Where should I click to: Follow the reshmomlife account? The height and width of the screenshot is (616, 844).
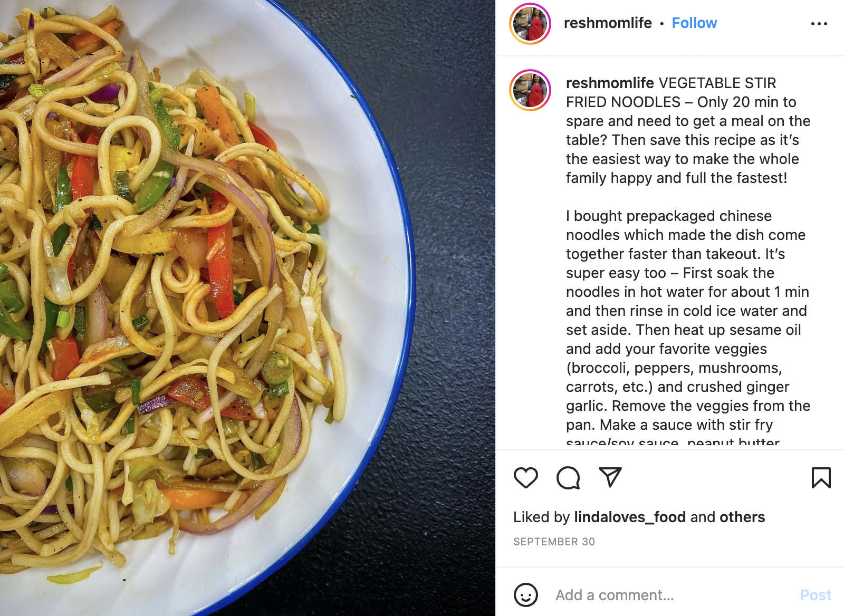pos(694,23)
